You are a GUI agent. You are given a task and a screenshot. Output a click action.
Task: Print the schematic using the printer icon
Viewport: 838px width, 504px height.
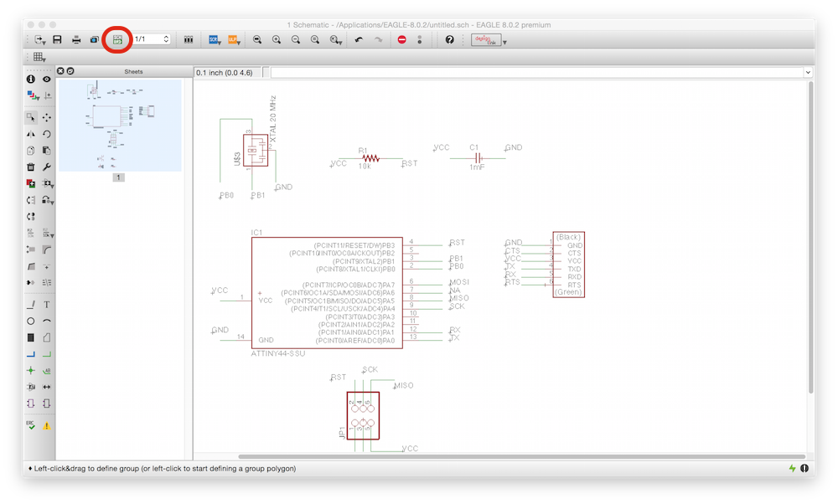click(x=76, y=39)
